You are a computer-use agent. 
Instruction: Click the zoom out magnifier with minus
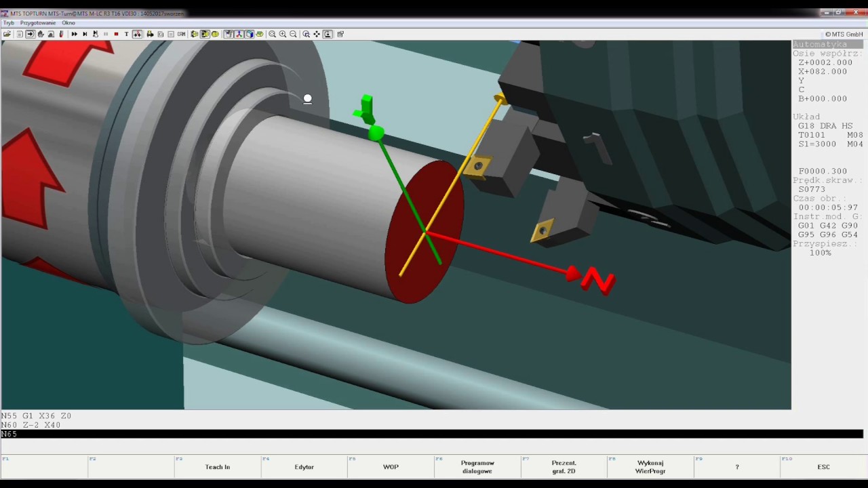(x=294, y=34)
